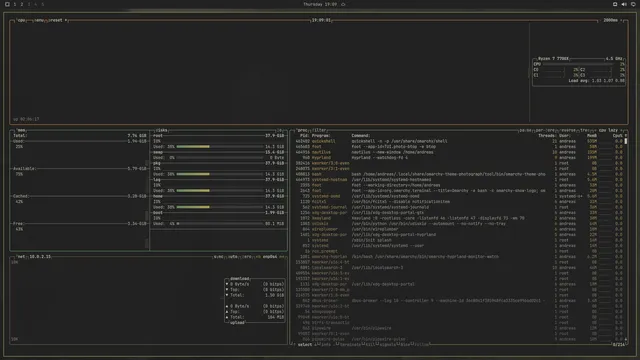Screen dimensions: 640x360
Task: Click the MemB column header
Action: [x=592, y=136]
